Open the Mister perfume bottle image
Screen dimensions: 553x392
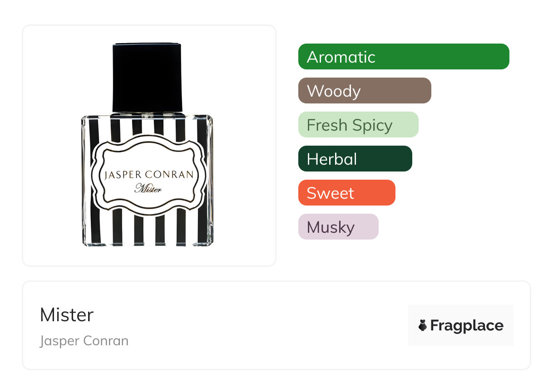point(147,145)
